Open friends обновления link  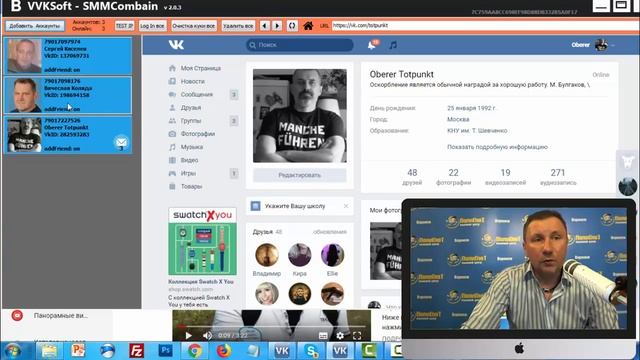[329, 232]
